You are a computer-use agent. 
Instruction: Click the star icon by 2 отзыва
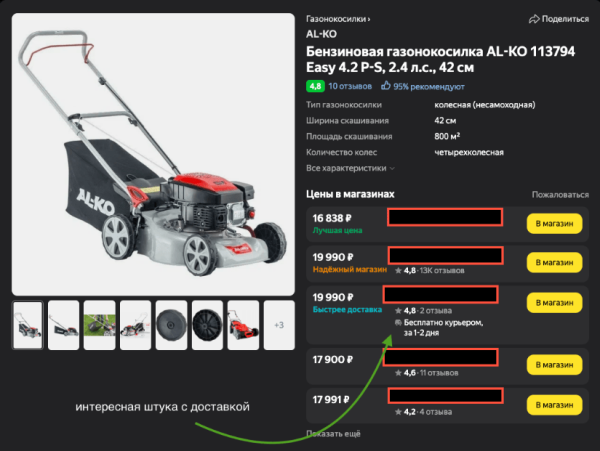tap(398, 311)
